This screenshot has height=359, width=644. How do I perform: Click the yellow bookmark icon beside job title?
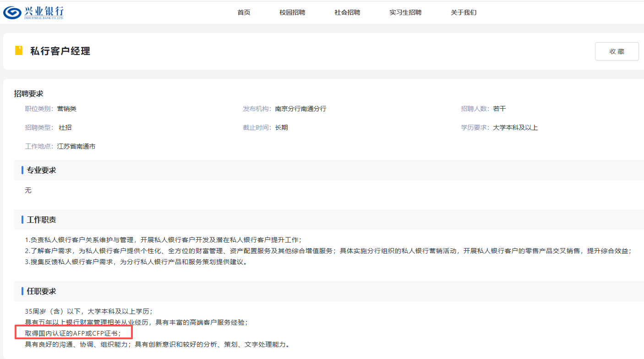(19, 51)
